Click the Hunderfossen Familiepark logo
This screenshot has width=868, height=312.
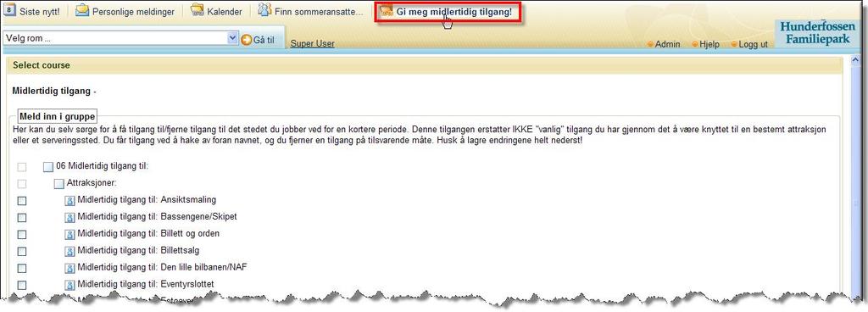pos(817,32)
